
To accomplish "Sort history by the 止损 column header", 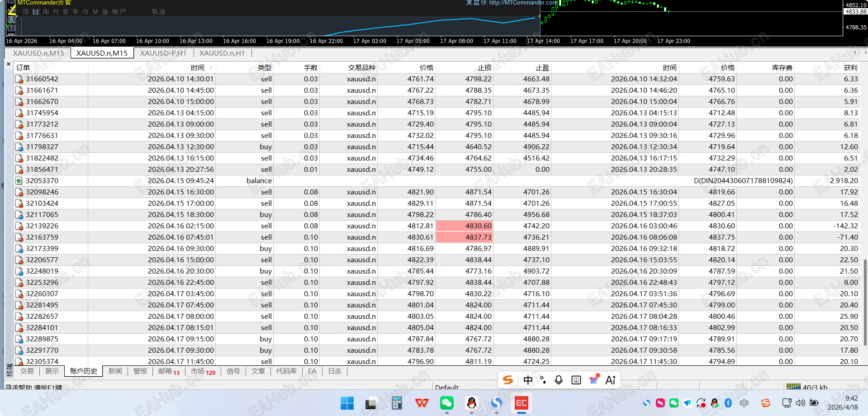I will pyautogui.click(x=464, y=67).
